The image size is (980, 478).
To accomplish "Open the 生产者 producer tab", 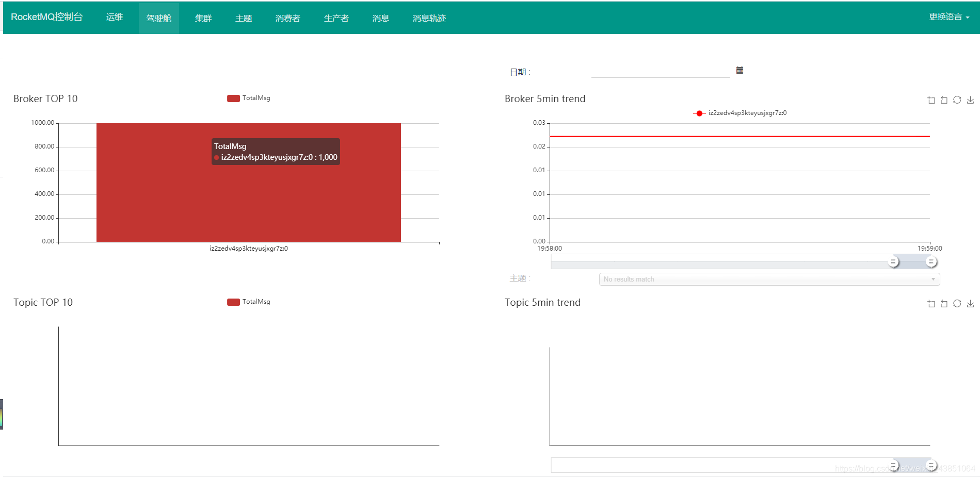I will (336, 18).
